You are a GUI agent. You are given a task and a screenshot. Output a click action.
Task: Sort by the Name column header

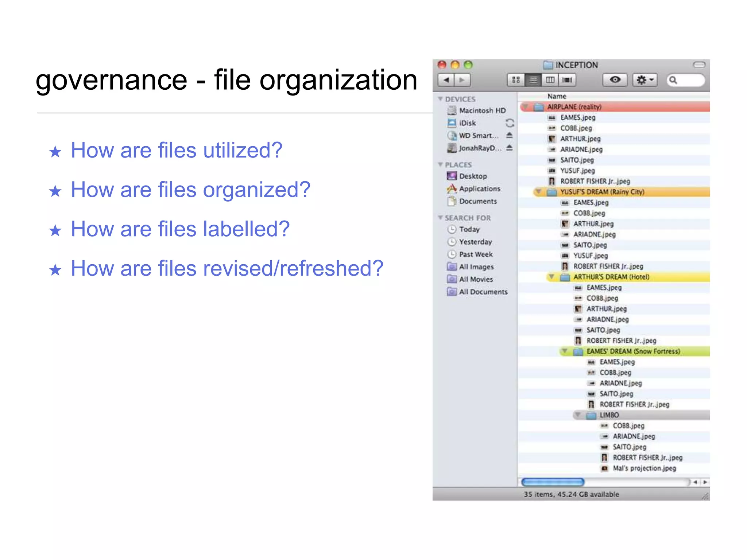click(x=557, y=96)
